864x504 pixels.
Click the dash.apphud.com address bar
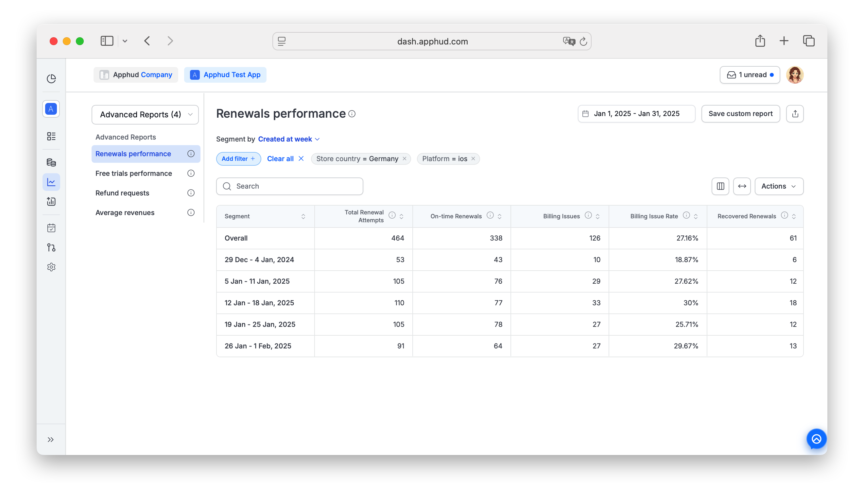point(432,42)
